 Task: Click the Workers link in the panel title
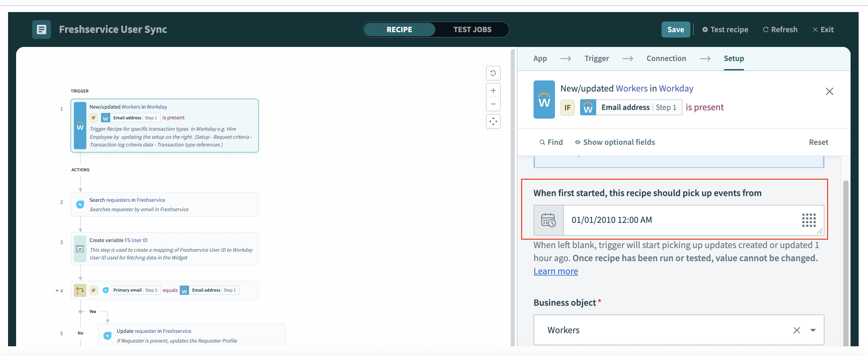[631, 88]
